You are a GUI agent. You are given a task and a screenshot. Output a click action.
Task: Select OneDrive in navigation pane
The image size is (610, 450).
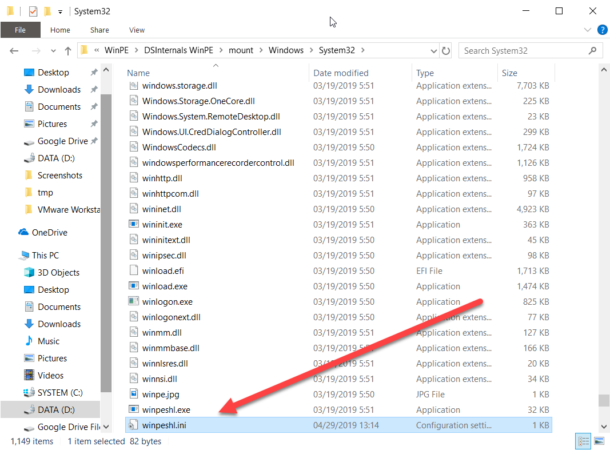click(x=49, y=232)
